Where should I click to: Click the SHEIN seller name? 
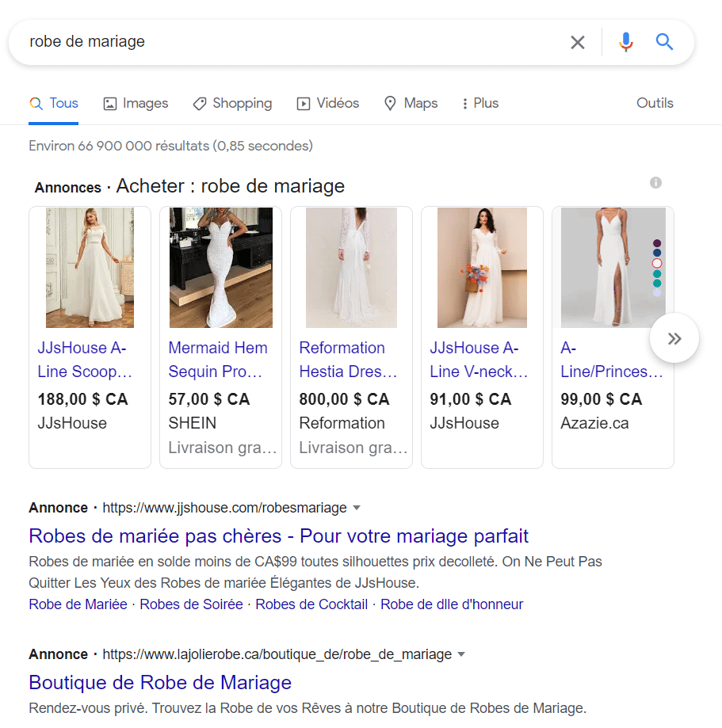[x=192, y=424]
